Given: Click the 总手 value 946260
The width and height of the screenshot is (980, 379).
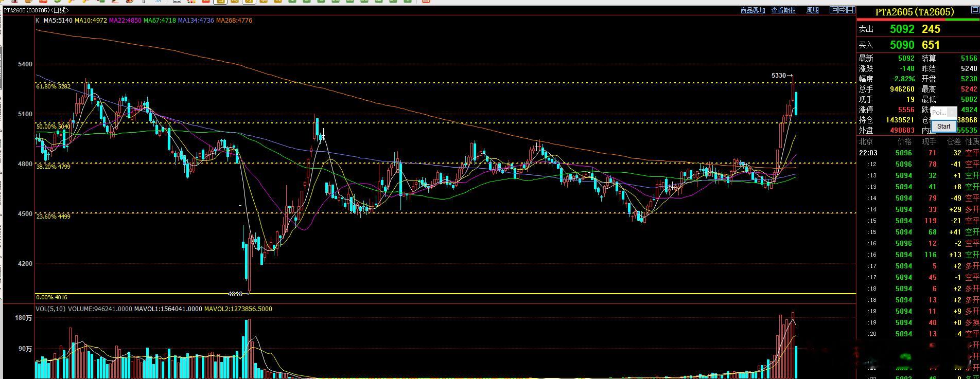Looking at the screenshot, I should coord(902,89).
